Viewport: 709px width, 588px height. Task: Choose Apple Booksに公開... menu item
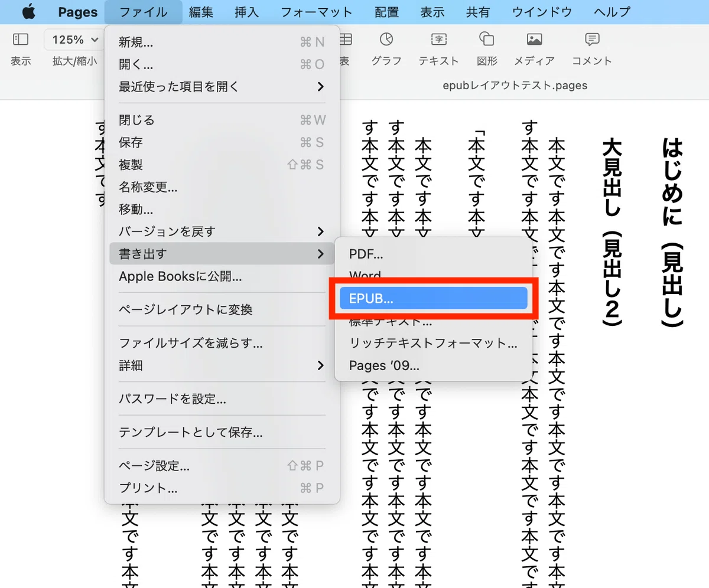pos(222,276)
